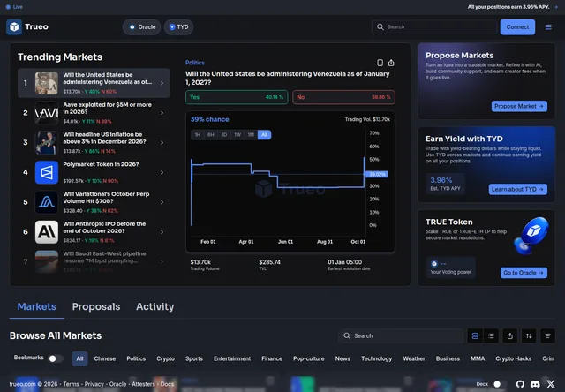The height and width of the screenshot is (392, 565).
Task: Open the sort order icon
Action: (529, 335)
